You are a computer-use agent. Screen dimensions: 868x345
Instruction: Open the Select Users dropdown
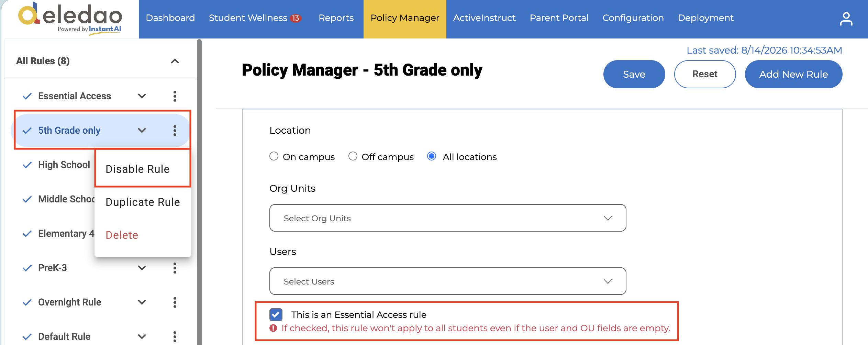click(x=448, y=281)
